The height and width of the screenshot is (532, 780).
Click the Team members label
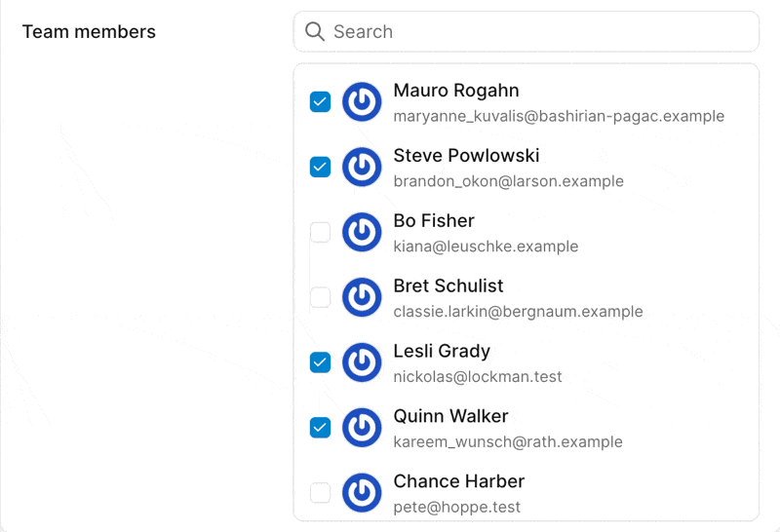pos(89,32)
